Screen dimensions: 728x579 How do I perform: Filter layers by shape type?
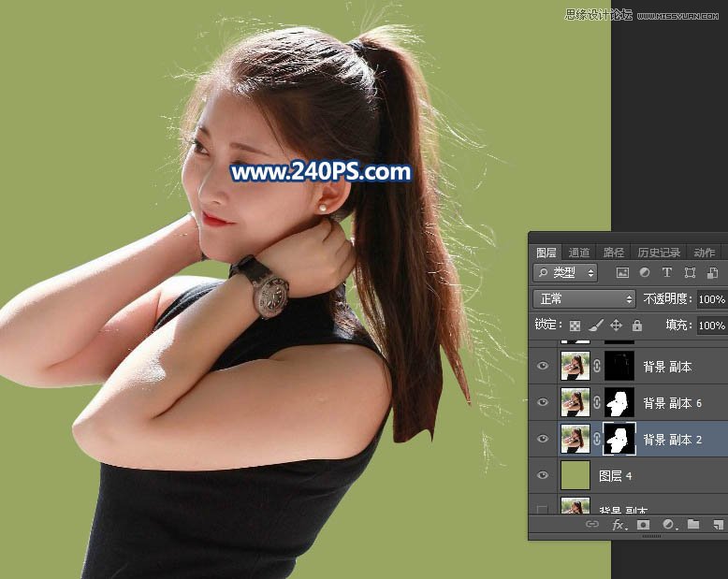pos(690,272)
